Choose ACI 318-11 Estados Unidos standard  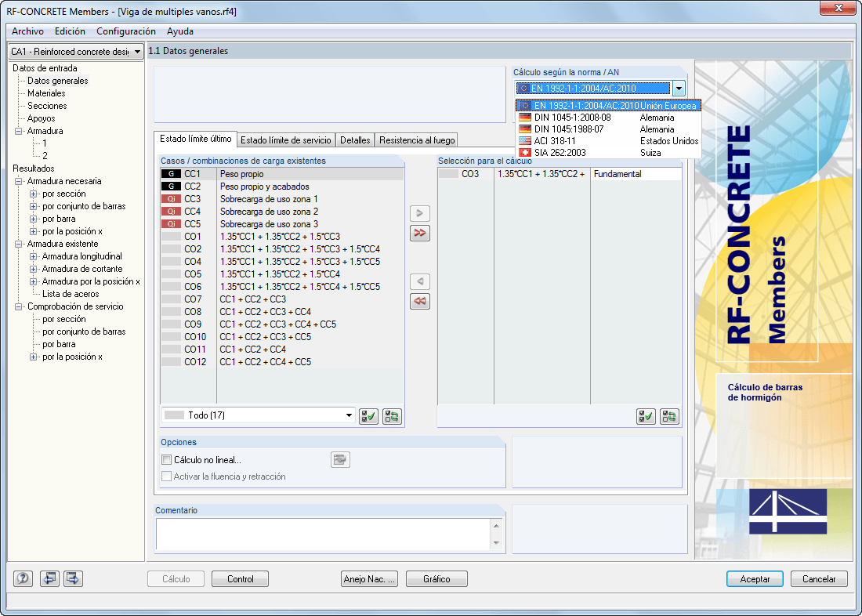coord(608,141)
